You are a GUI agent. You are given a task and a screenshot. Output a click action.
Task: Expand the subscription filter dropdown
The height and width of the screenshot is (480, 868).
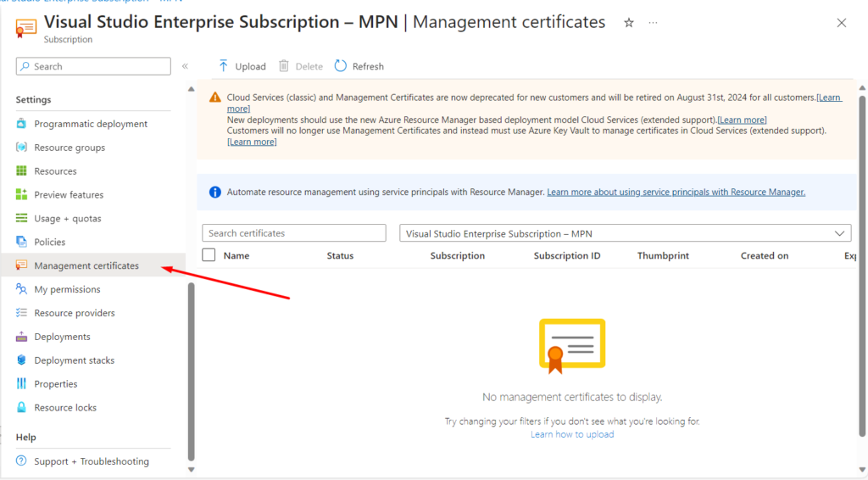(x=839, y=233)
